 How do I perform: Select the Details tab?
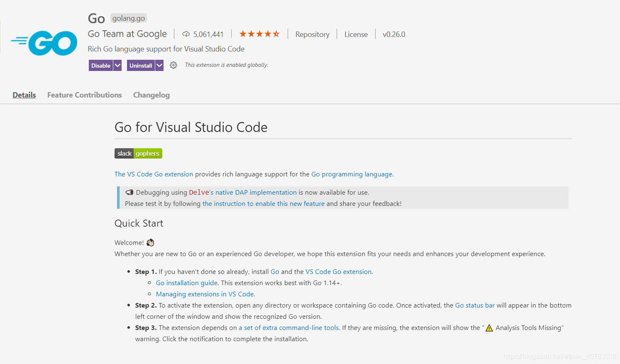(x=24, y=95)
